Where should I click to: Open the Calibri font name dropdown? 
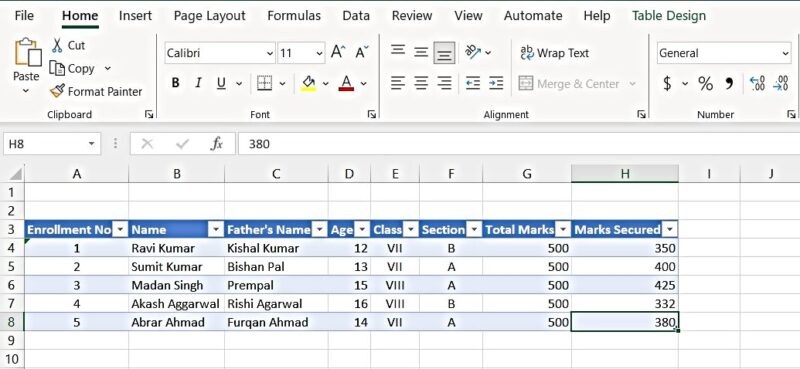tap(270, 53)
